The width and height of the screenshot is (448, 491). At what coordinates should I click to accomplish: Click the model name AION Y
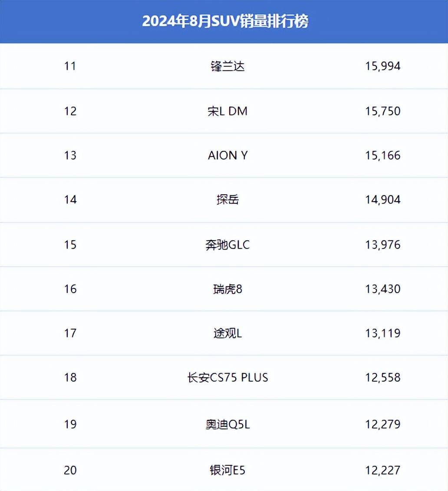coord(227,155)
